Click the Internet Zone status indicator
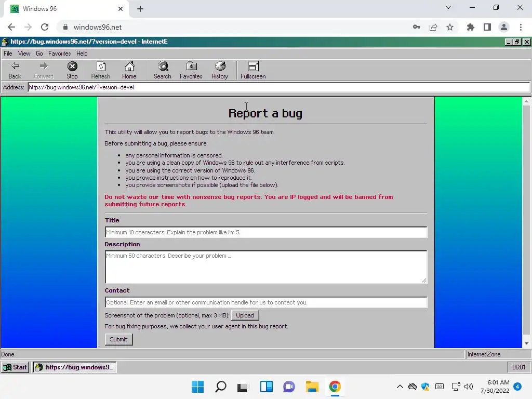Viewport: 532px width, 399px height. tap(498, 354)
